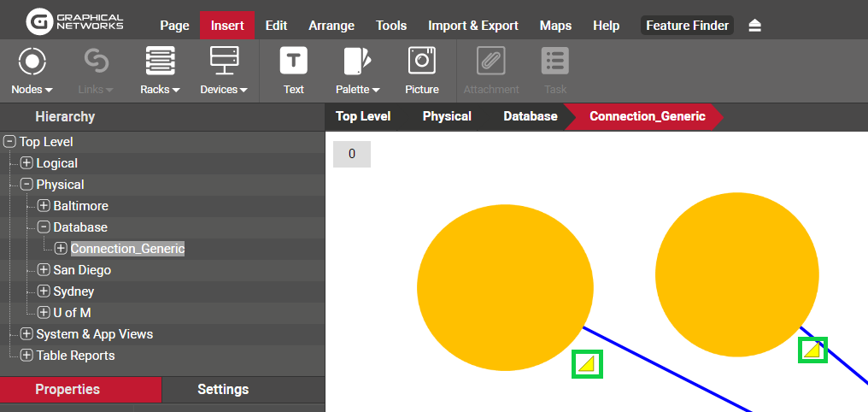Switch to the Settings tab
The image size is (868, 412).
pos(223,390)
